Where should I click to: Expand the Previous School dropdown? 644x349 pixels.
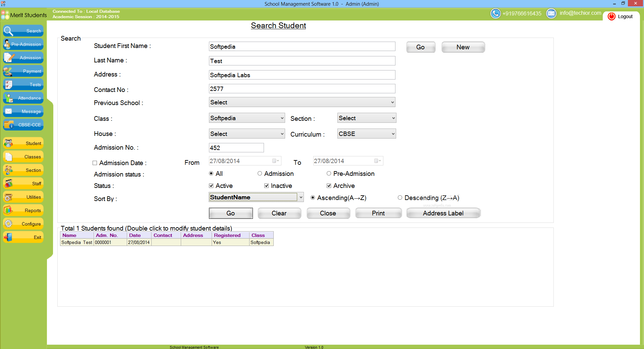pyautogui.click(x=302, y=102)
